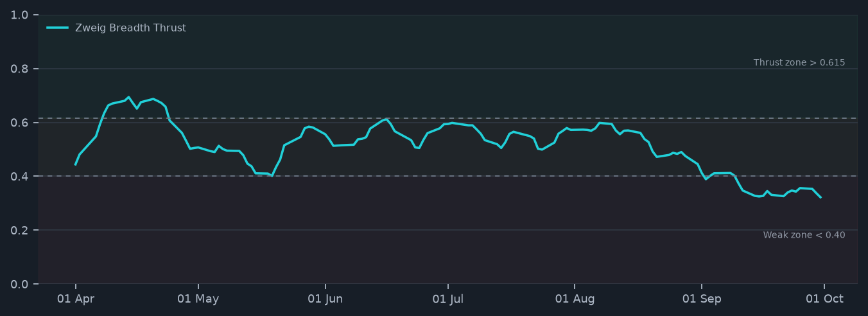Select the 01 Jun x-axis label

pos(325,299)
